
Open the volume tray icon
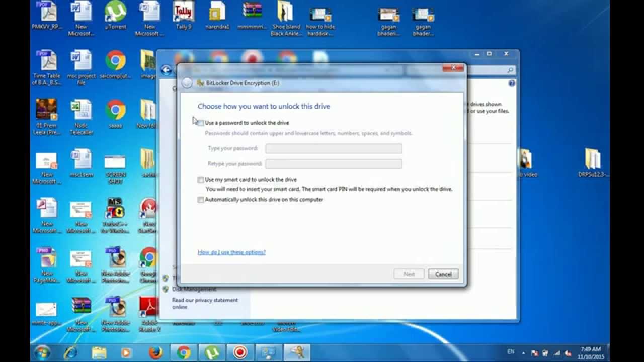pyautogui.click(x=568, y=353)
